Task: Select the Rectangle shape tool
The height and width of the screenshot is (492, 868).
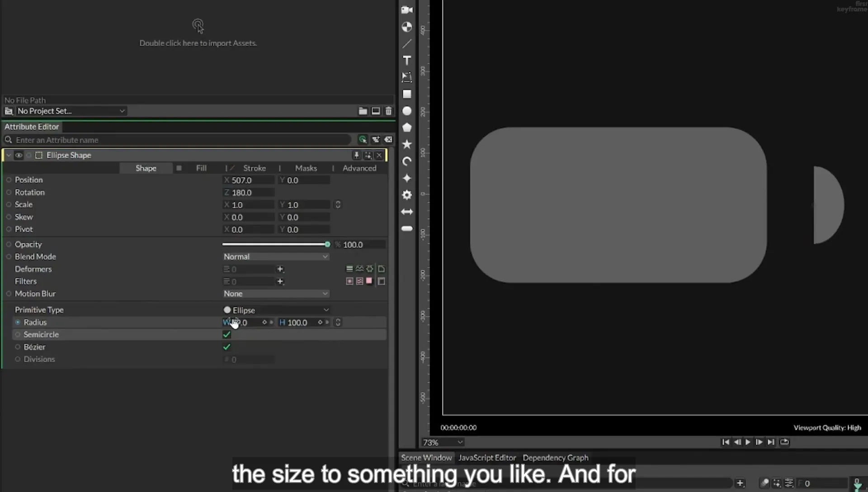Action: pyautogui.click(x=407, y=94)
